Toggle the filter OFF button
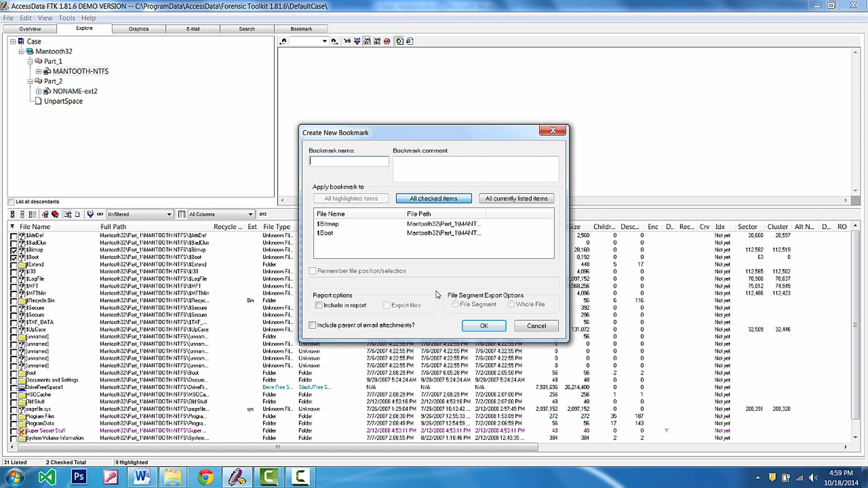The image size is (868, 488). pyautogui.click(x=100, y=214)
